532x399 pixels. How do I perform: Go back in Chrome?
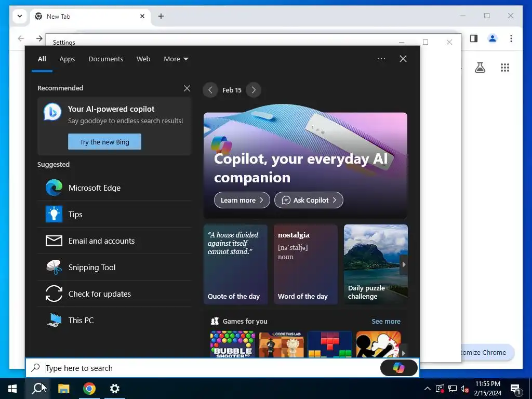pos(21,38)
